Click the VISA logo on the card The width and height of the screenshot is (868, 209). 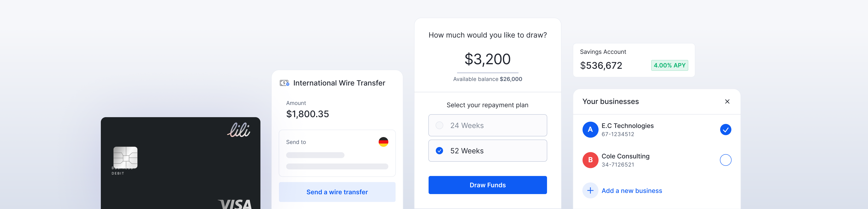click(235, 204)
